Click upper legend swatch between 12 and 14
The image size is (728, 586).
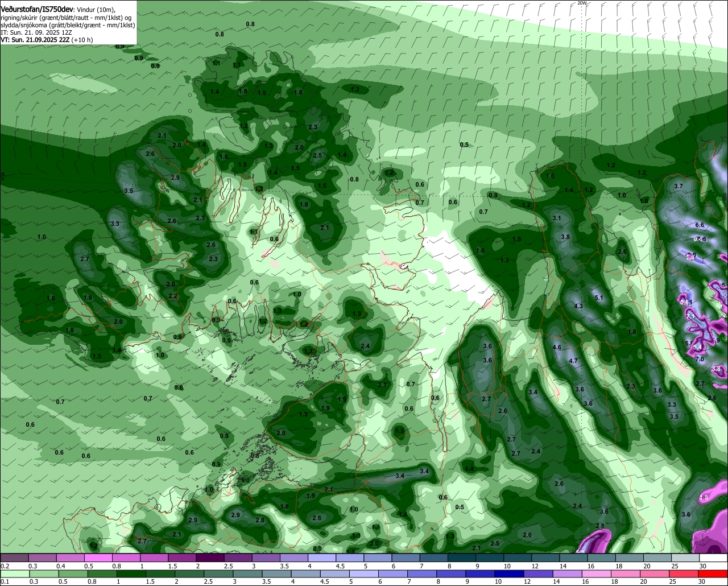(546, 558)
